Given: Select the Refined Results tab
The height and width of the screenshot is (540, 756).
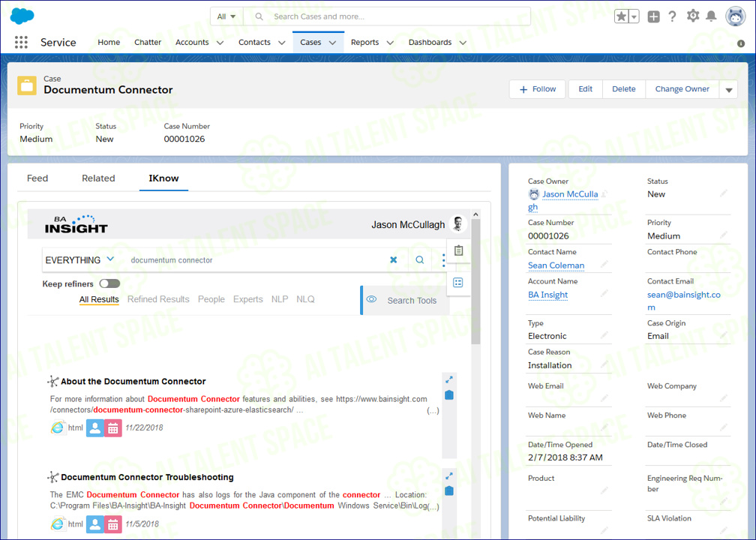Looking at the screenshot, I should (x=158, y=299).
